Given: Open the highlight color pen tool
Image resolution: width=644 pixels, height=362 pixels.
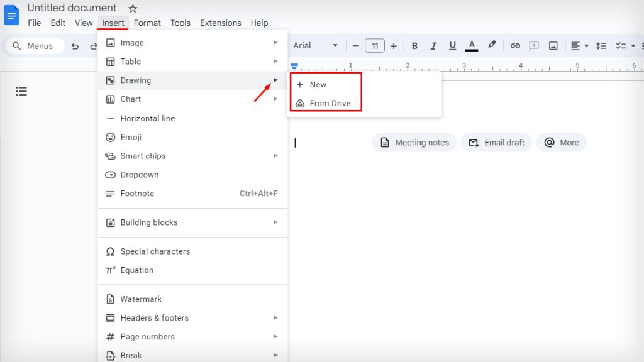Looking at the screenshot, I should (492, 45).
